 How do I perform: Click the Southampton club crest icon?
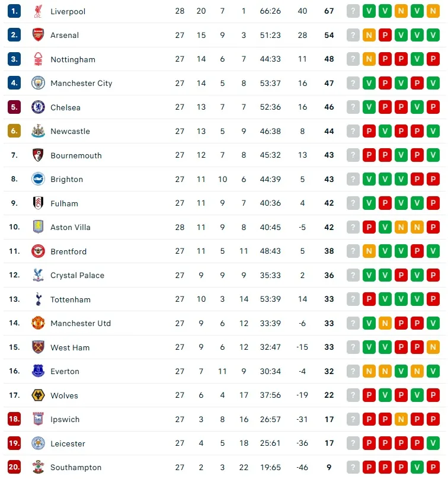38,467
